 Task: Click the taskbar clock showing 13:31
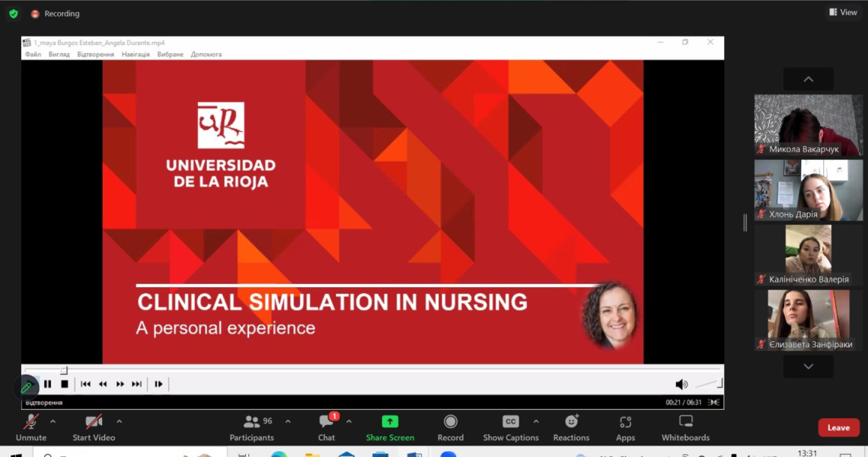point(807,453)
